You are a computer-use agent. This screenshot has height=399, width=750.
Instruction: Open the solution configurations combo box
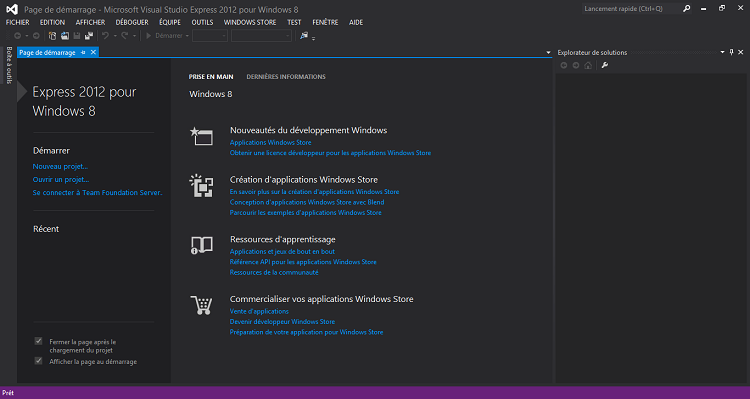tap(210, 36)
